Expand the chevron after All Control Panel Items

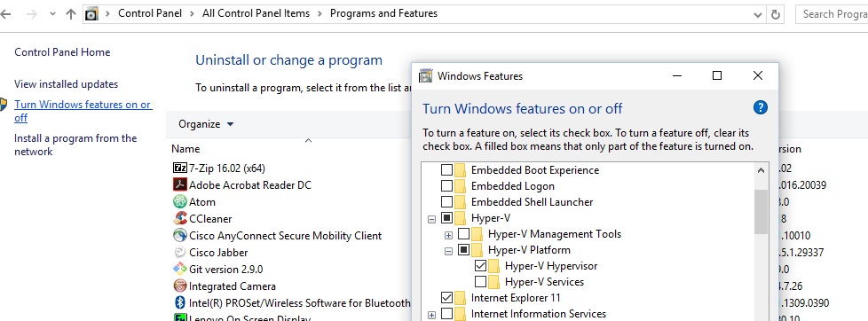[320, 14]
